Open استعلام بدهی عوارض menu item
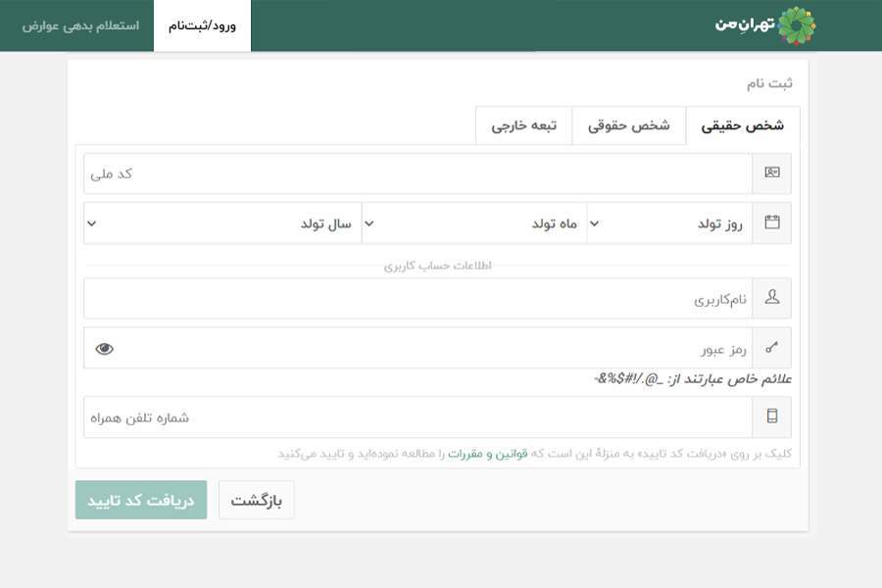The width and height of the screenshot is (882, 588). click(x=80, y=24)
